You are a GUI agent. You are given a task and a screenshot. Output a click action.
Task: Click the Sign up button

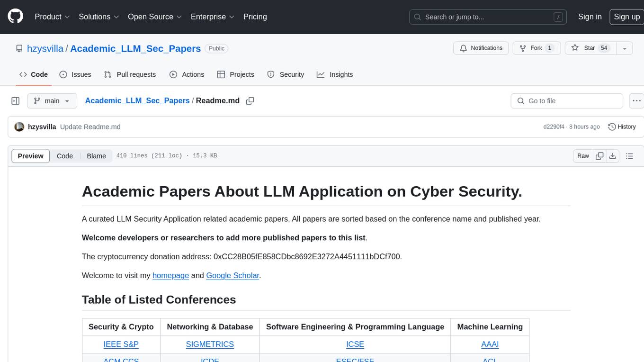[626, 17]
